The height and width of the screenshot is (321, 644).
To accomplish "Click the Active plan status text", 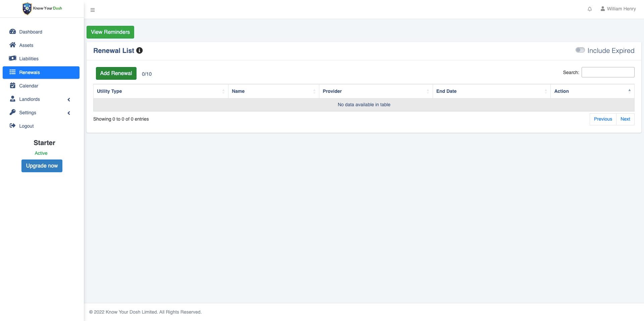I will 41,153.
